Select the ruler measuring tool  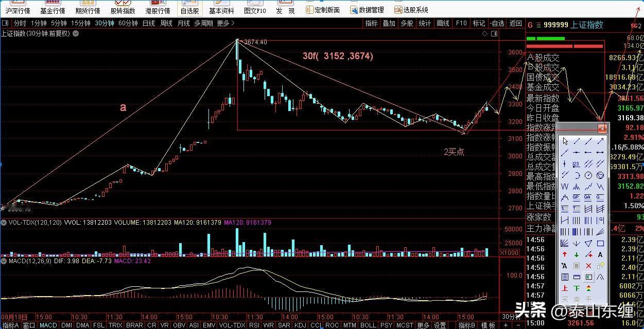point(576,277)
